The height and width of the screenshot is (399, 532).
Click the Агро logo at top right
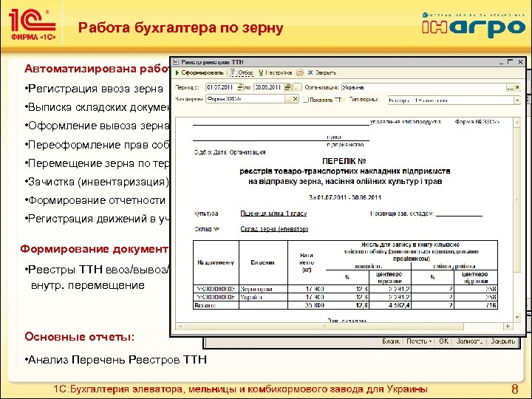click(474, 26)
